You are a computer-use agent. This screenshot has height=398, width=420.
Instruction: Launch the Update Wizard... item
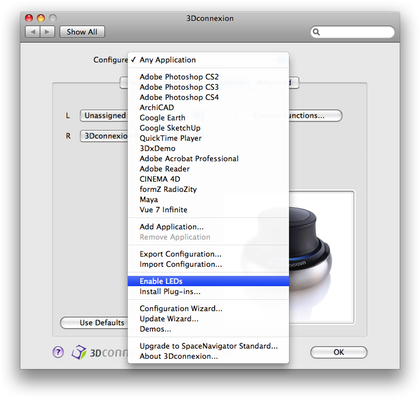coord(208,319)
